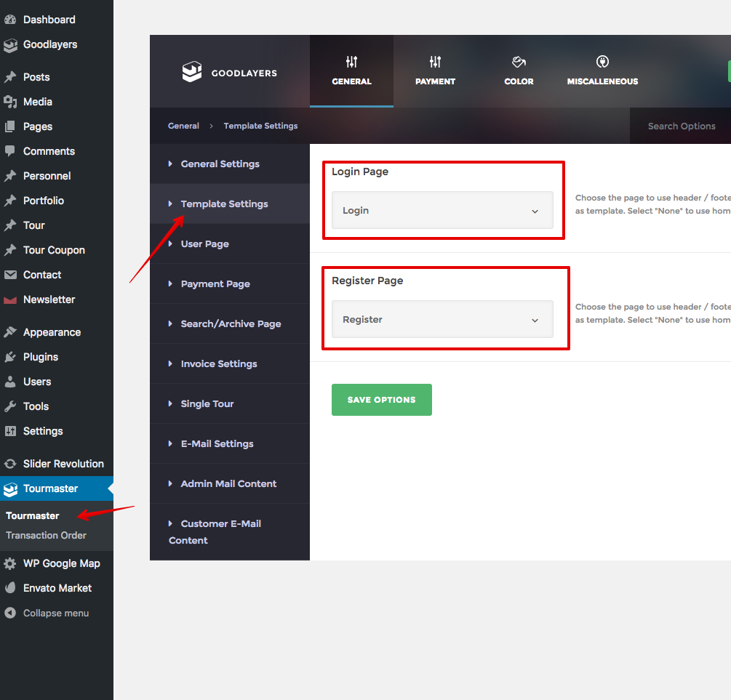Click the Dashboard gauge icon in sidebar
Image resolution: width=731 pixels, height=700 pixels.
pos(10,20)
